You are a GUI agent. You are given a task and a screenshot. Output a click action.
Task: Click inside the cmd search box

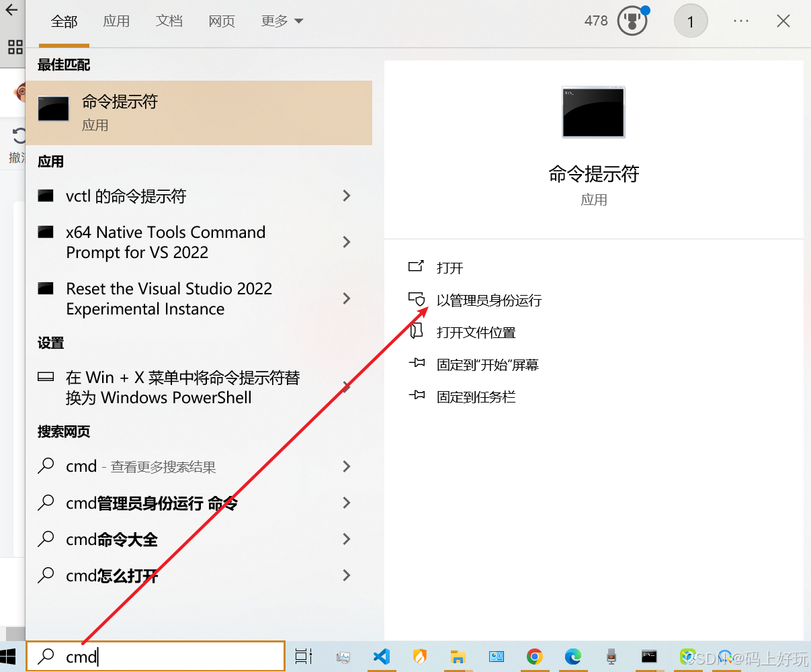pyautogui.click(x=155, y=657)
